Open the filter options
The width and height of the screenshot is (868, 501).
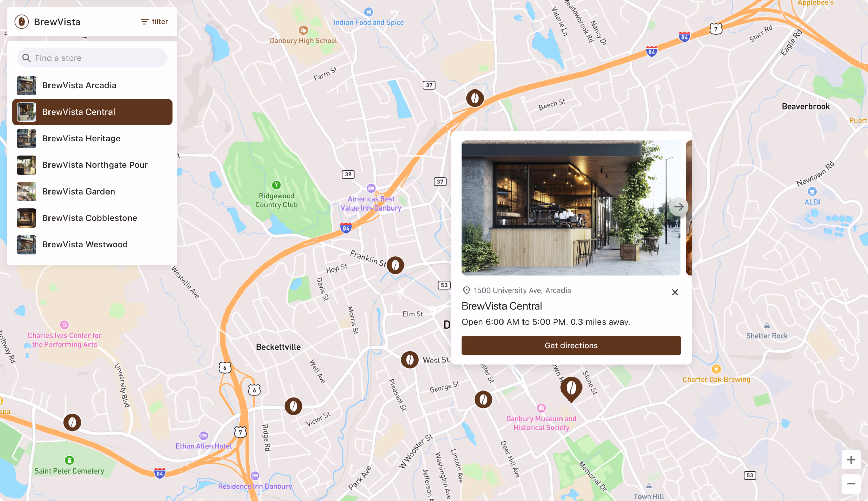click(x=154, y=22)
